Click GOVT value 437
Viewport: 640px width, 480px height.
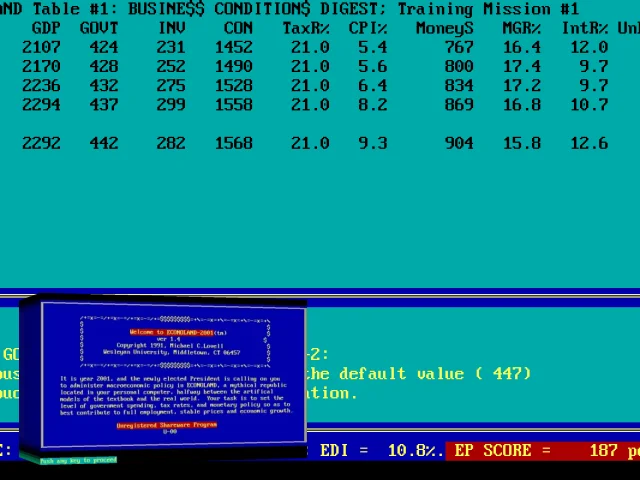click(x=104, y=105)
